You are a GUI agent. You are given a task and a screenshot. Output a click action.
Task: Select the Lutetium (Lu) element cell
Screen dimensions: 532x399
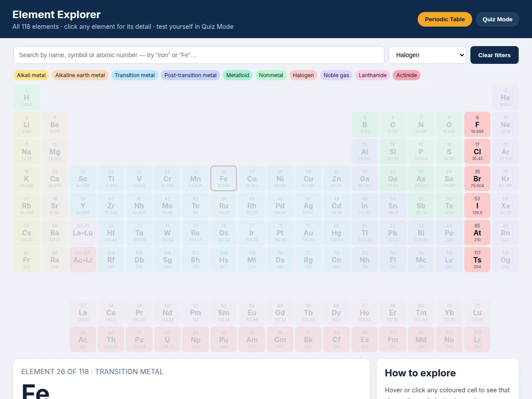(477, 313)
